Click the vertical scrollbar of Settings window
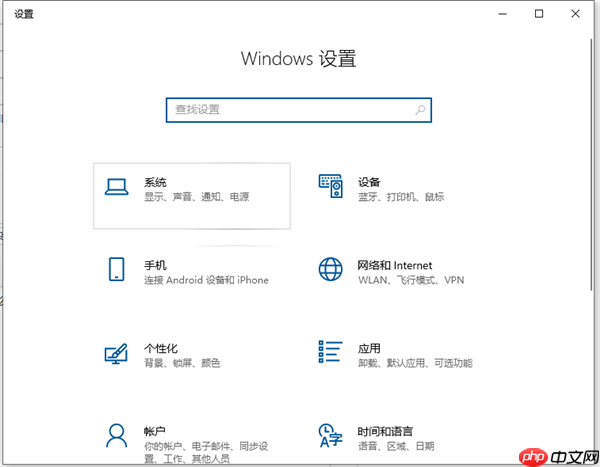This screenshot has width=600, height=467. click(592, 165)
